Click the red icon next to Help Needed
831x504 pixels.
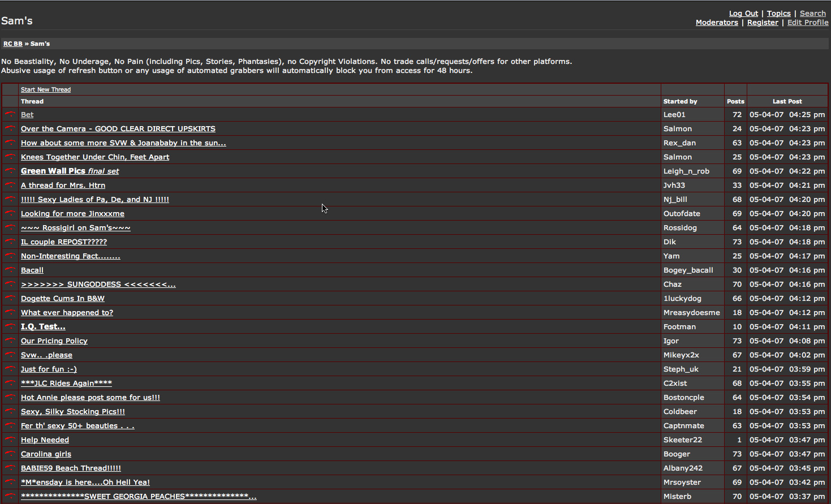(10, 440)
